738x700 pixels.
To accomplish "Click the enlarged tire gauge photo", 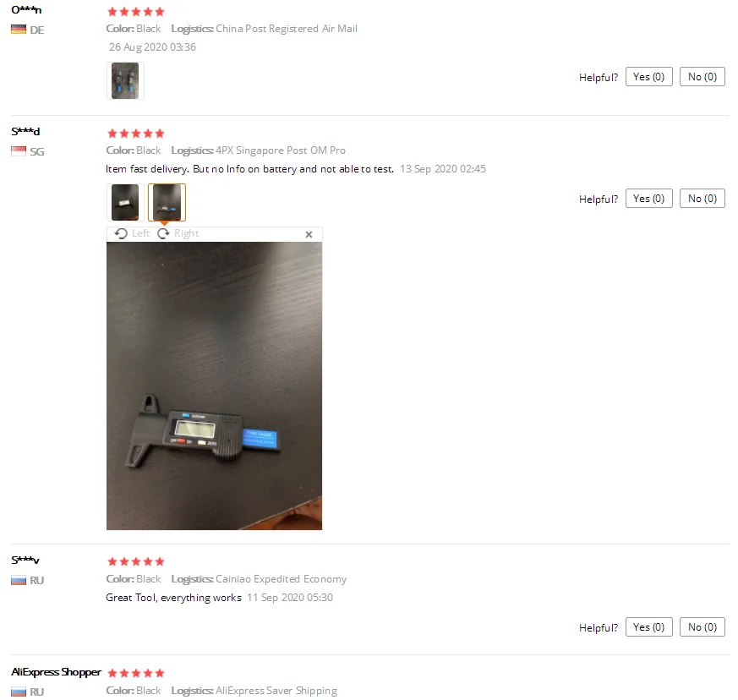I will click(214, 386).
